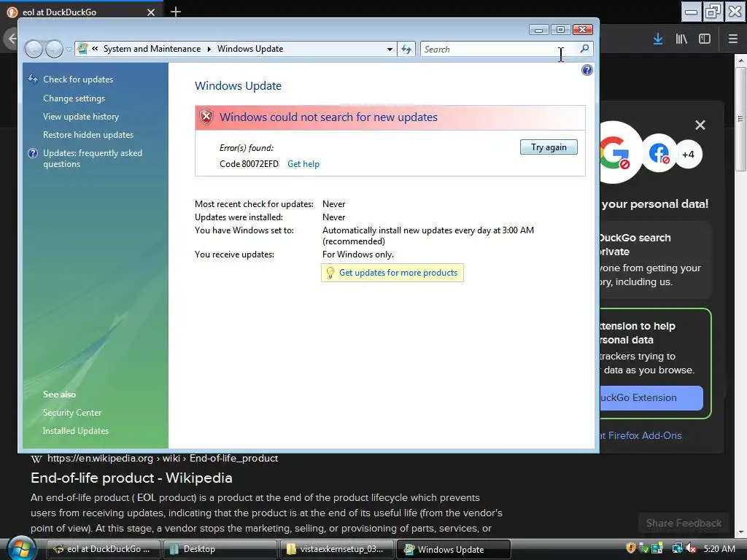The width and height of the screenshot is (747, 560).
Task: Click the Windows Sidebar tray icon
Action: pyautogui.click(x=657, y=548)
